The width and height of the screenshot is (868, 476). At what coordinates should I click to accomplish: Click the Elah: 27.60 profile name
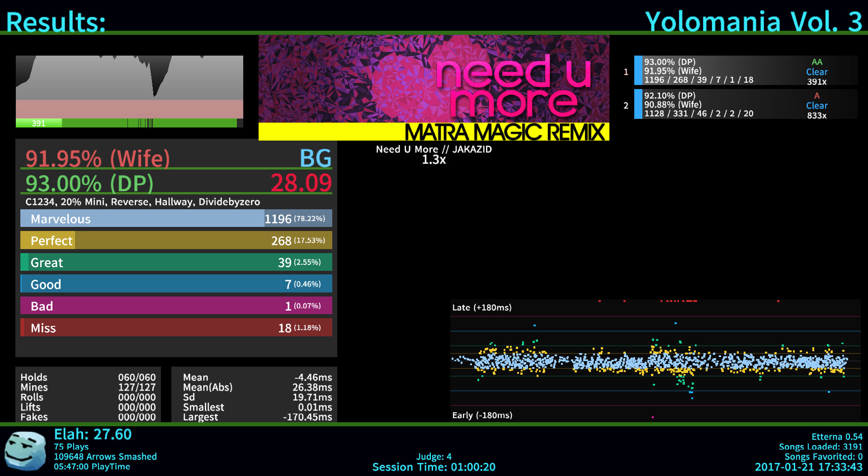click(93, 434)
